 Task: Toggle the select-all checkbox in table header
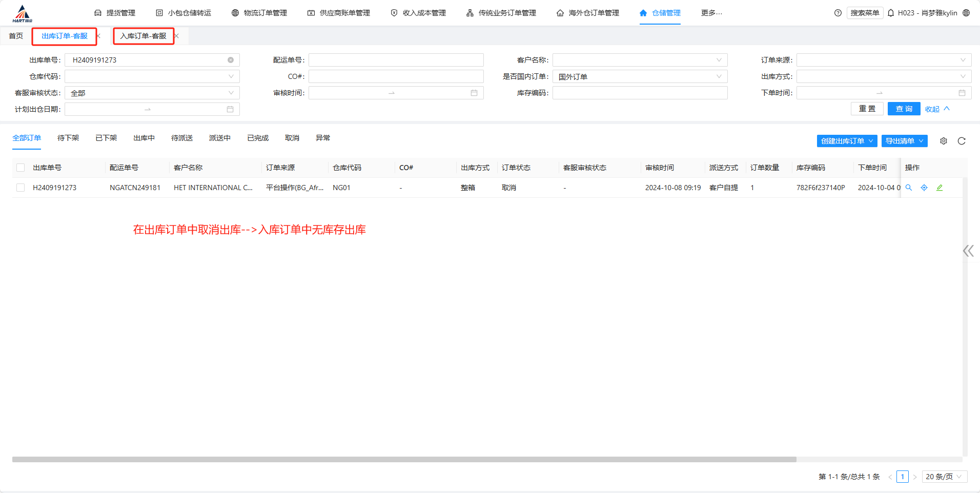tap(21, 168)
